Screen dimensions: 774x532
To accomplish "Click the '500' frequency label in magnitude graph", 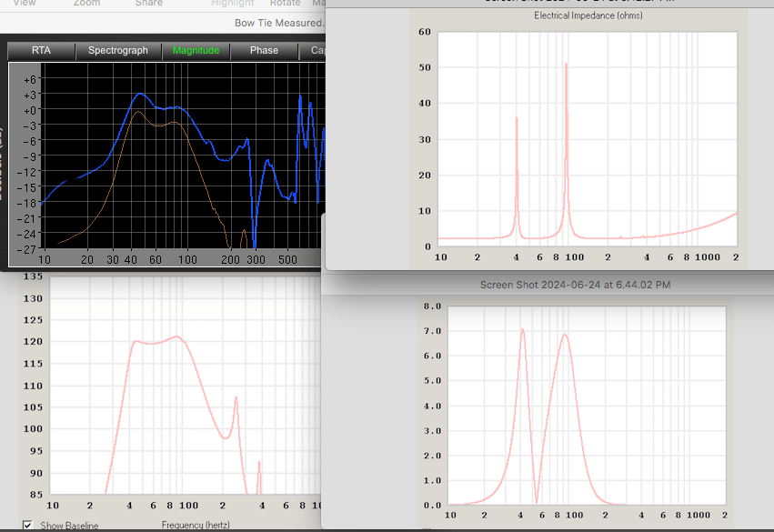I will (287, 259).
